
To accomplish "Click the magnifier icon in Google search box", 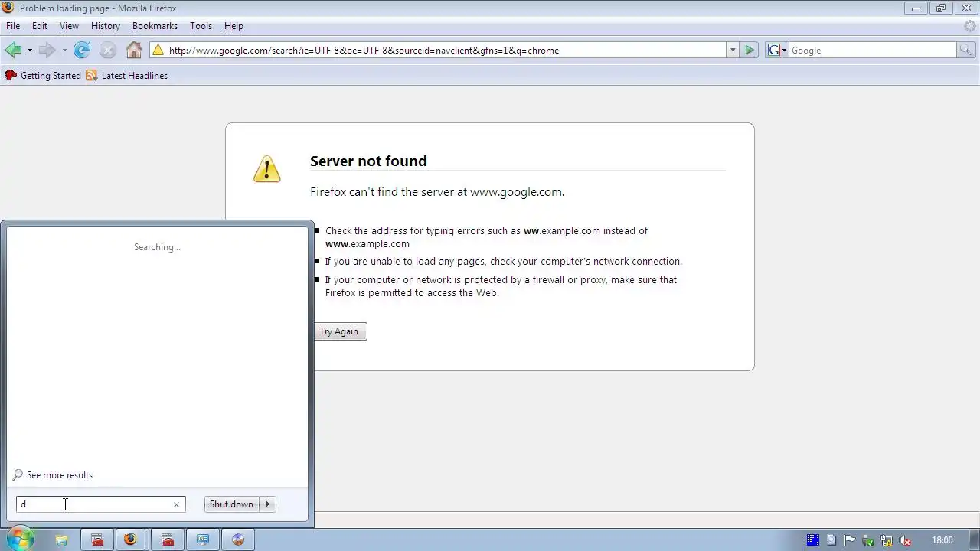I will pos(966,51).
